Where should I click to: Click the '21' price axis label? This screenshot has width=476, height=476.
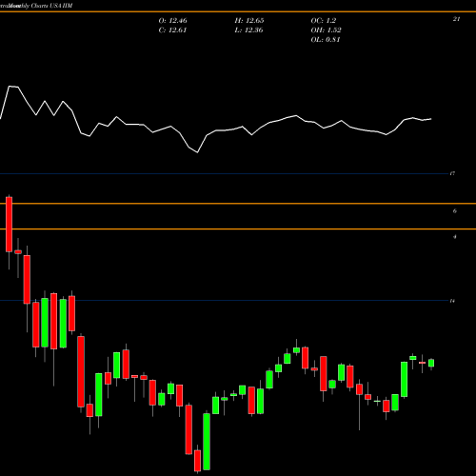click(456, 19)
